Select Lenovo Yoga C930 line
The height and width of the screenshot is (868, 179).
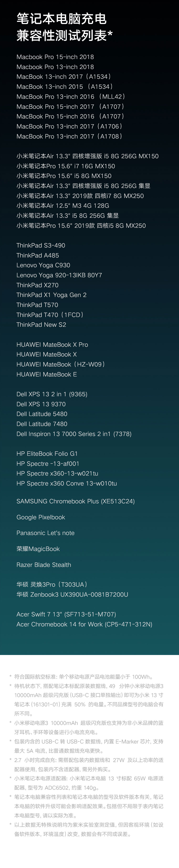click(43, 265)
